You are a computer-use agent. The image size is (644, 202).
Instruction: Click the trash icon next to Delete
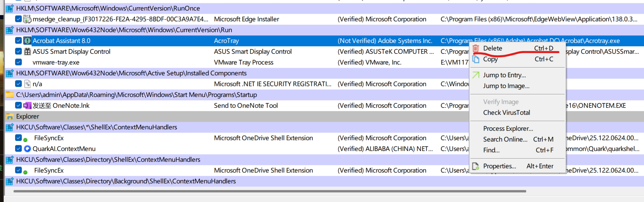click(476, 48)
